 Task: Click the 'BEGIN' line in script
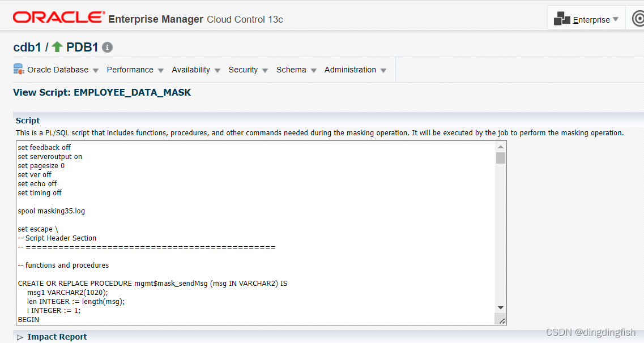[28, 319]
